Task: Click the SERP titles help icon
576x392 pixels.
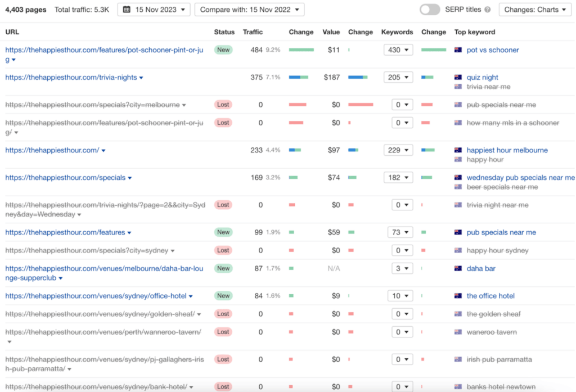Action: pos(488,10)
